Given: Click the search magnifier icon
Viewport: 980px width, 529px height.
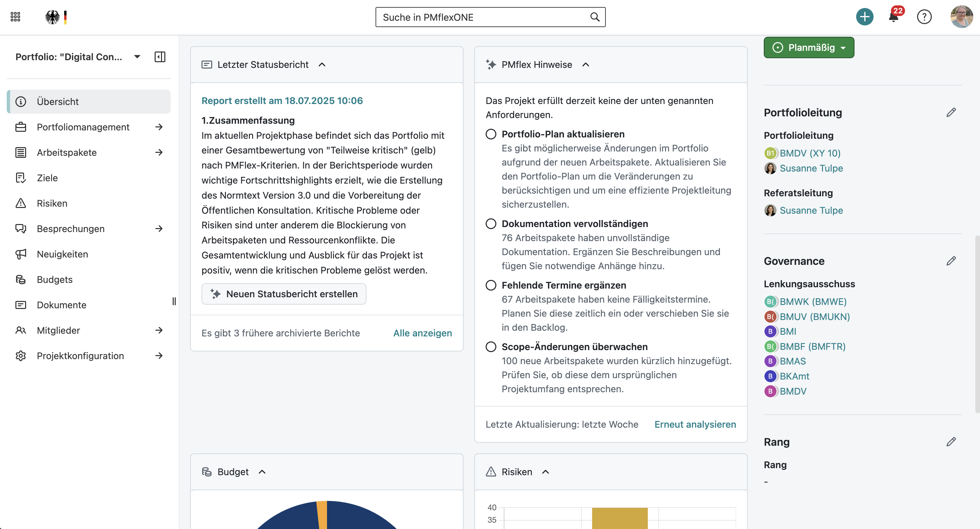Looking at the screenshot, I should pyautogui.click(x=595, y=17).
